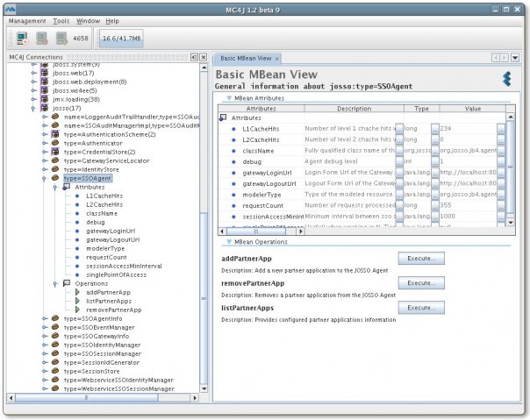Expand the type=AuthenticationScheme(2) node
Viewport: 530px width, 420px height.
click(x=43, y=134)
